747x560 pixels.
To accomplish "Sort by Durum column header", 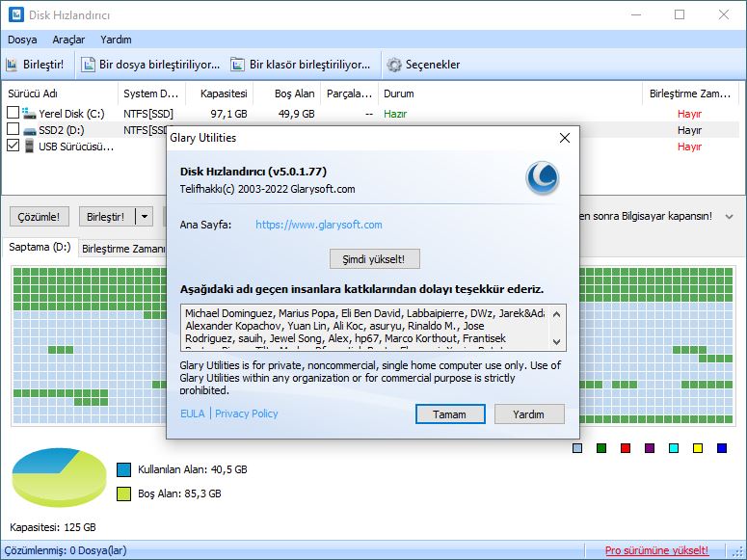I will [x=510, y=93].
